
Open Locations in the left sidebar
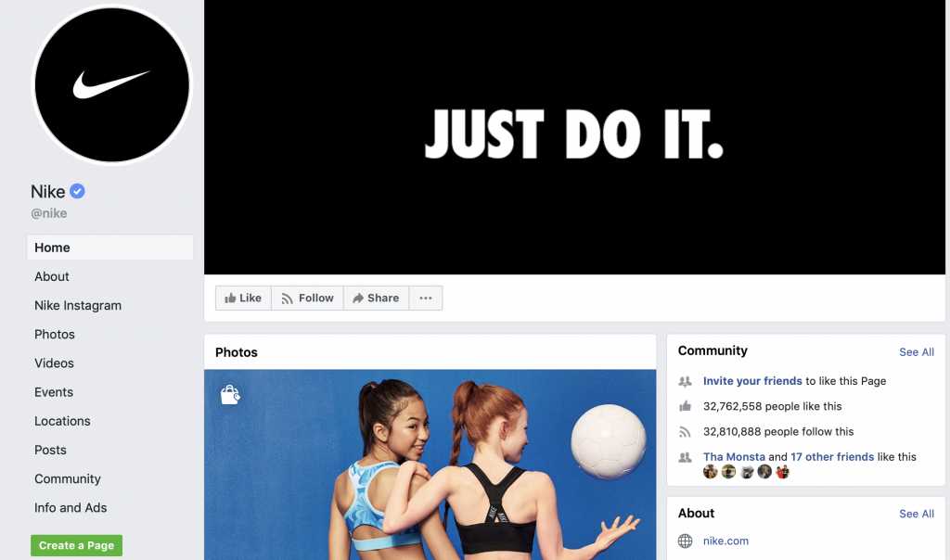(62, 421)
